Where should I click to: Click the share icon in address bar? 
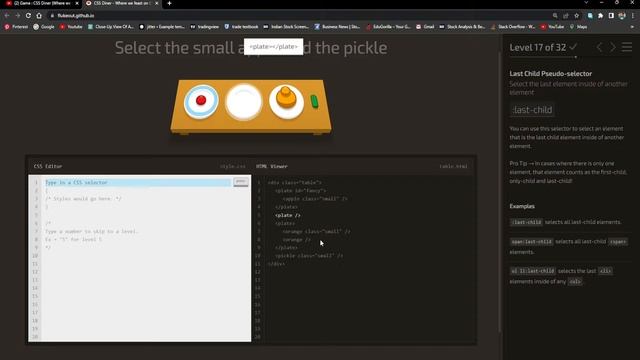click(x=566, y=16)
